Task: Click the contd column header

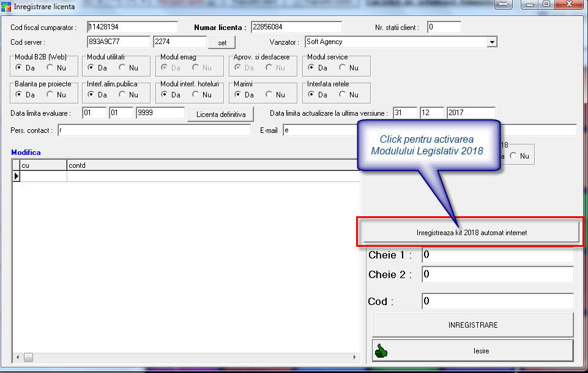Action: click(211, 165)
